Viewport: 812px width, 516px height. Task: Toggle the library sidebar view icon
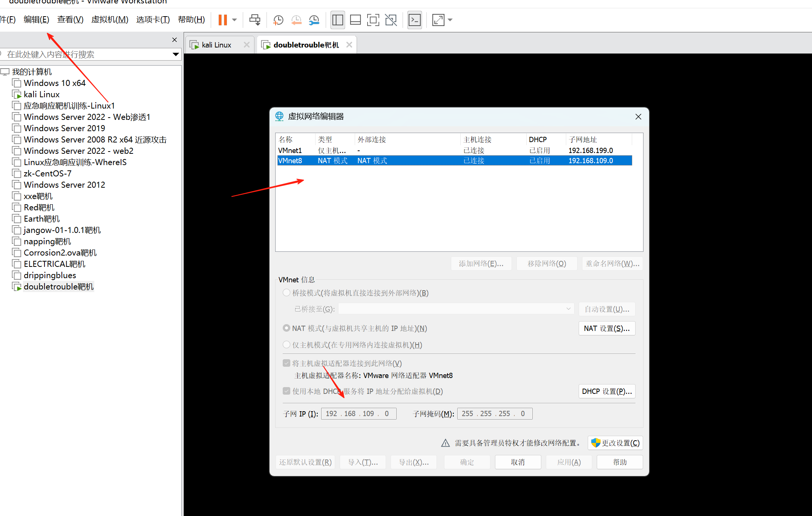coord(337,20)
